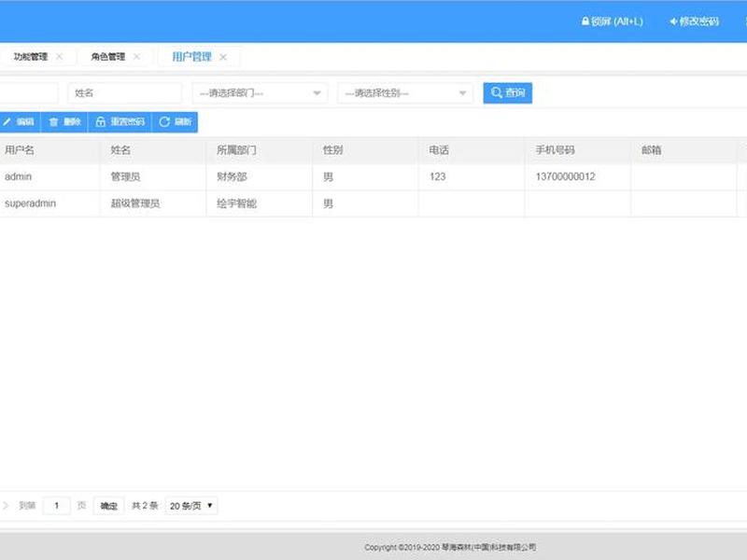Click the 超级管理员 name cell
Screen dimensions: 747x560
coord(153,203)
